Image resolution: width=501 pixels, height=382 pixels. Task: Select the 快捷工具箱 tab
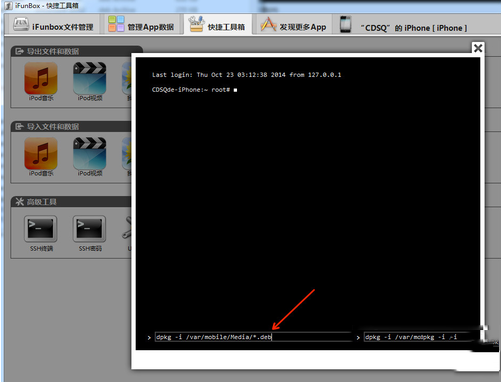(217, 25)
